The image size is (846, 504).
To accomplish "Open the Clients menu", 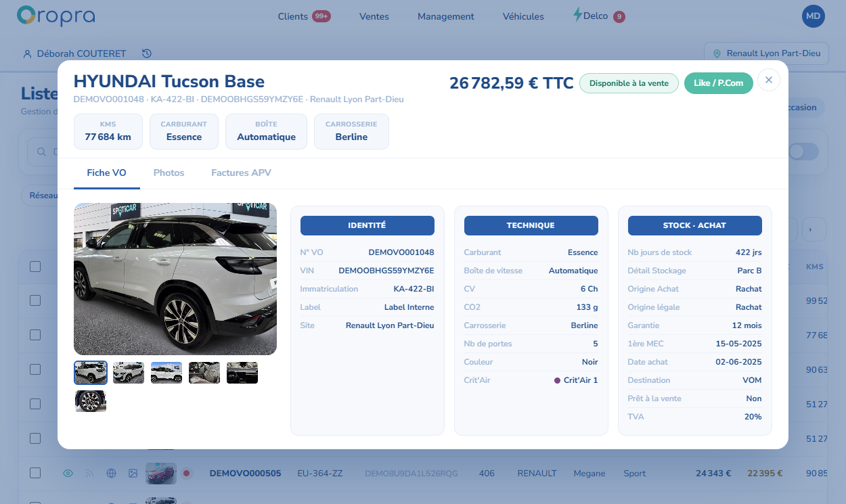I will (x=293, y=16).
